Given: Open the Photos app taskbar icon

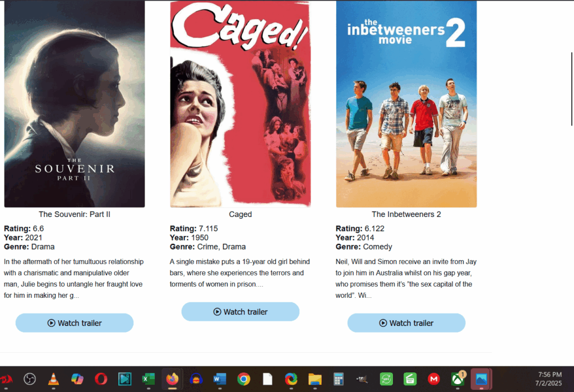Looking at the screenshot, I should coord(482,379).
